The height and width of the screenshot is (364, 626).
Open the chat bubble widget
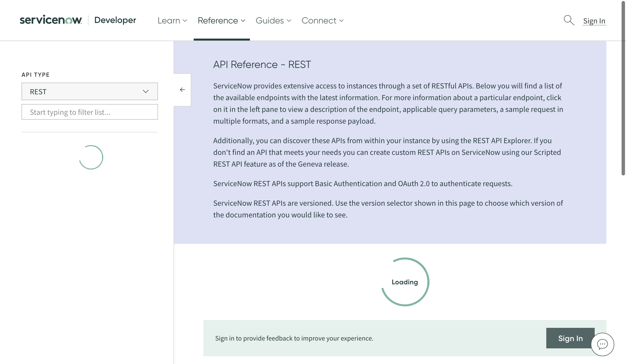click(602, 344)
